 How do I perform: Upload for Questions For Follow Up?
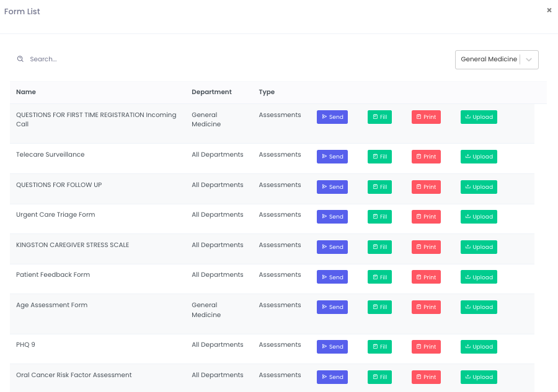point(479,187)
